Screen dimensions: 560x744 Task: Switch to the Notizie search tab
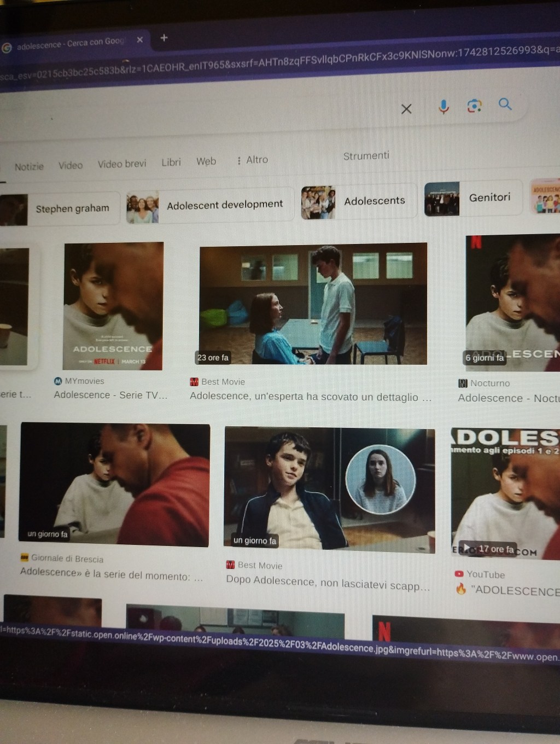[30, 167]
